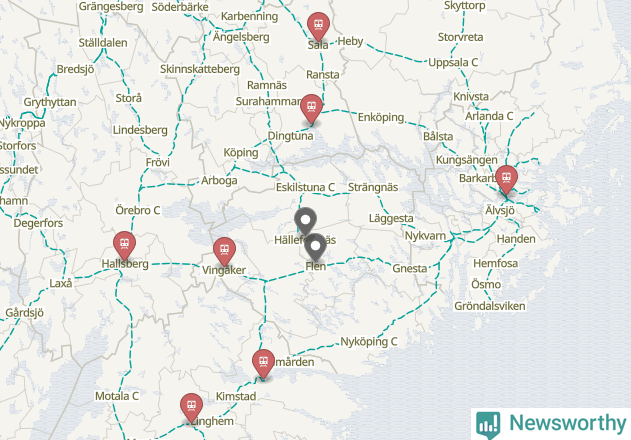Click the red train marker near Kolmården

click(x=263, y=364)
